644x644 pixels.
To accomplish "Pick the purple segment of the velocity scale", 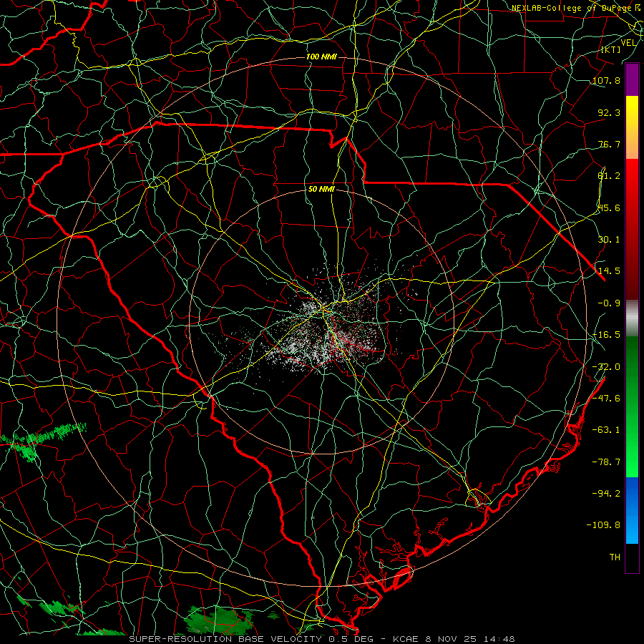I will point(632,79).
